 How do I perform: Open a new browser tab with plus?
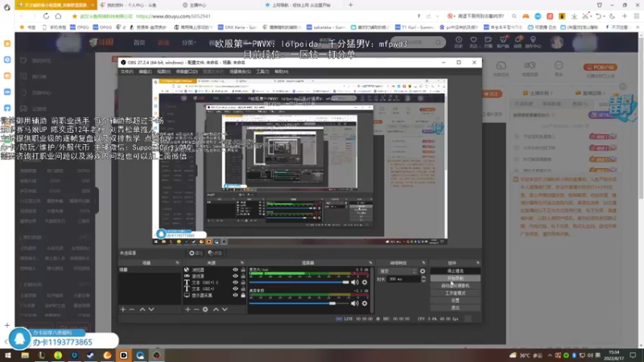(350, 5)
